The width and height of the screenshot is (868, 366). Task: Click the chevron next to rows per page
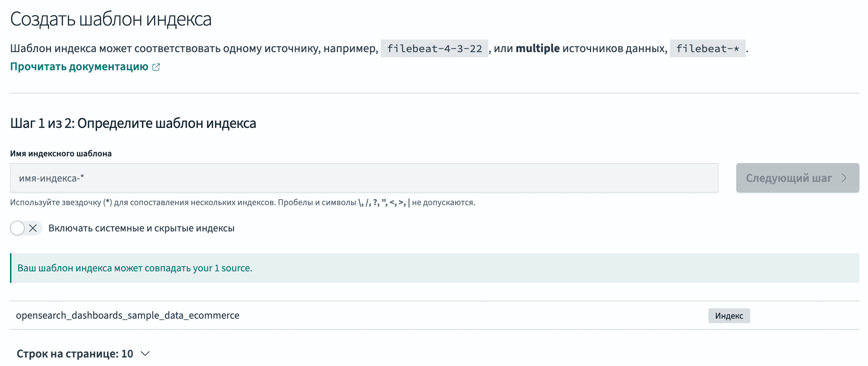coord(145,354)
